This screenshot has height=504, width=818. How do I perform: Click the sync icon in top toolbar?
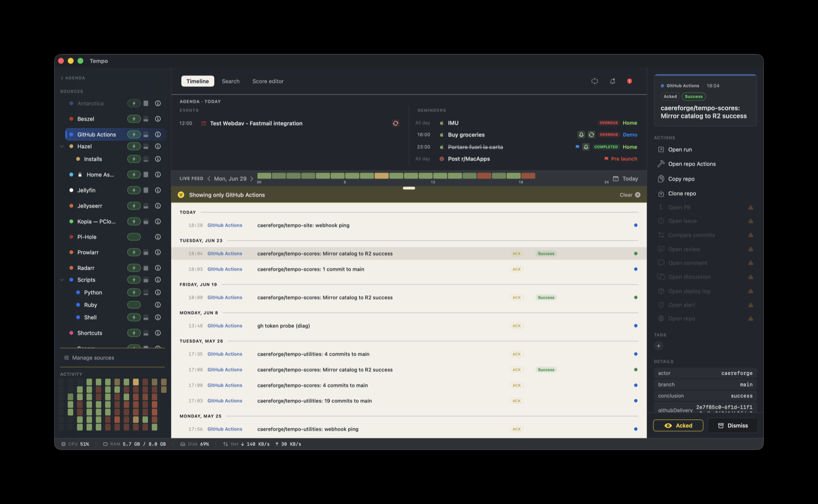(595, 81)
